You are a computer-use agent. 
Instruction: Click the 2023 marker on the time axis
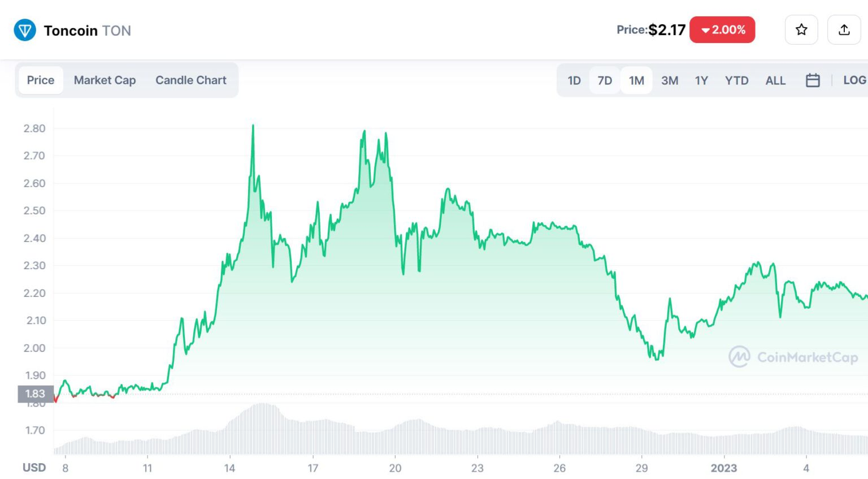tap(723, 468)
